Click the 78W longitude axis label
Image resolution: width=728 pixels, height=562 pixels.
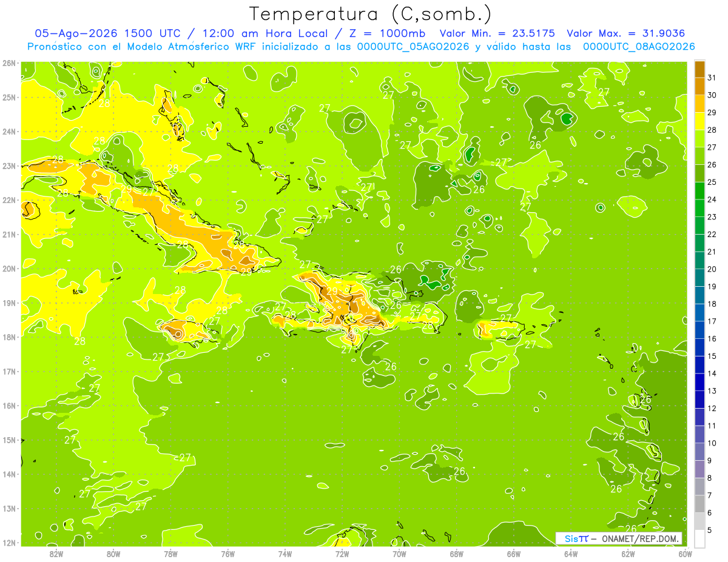point(170,554)
